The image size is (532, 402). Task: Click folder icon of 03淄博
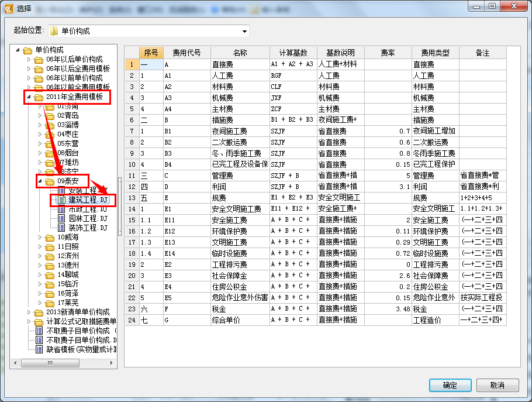point(50,126)
